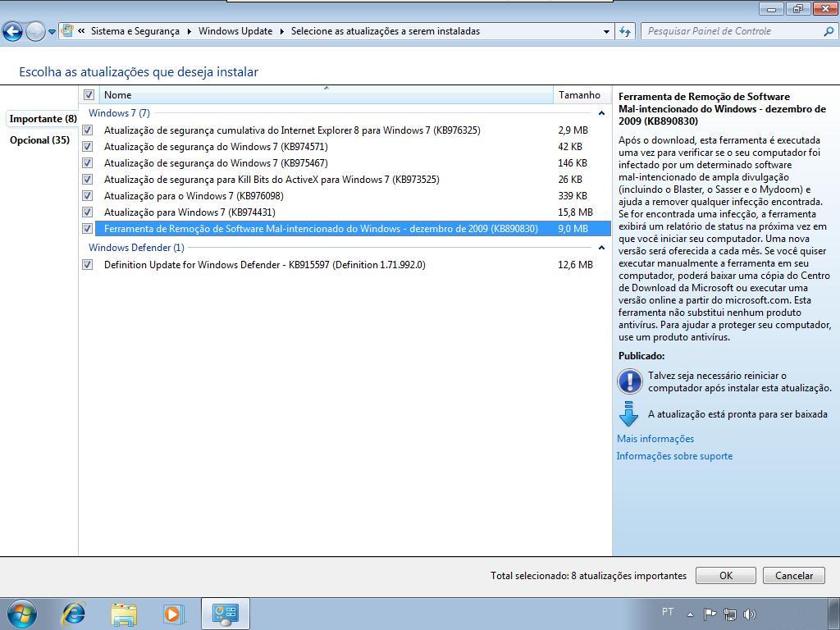Open Windows Explorer folder on taskbar

tap(125, 614)
